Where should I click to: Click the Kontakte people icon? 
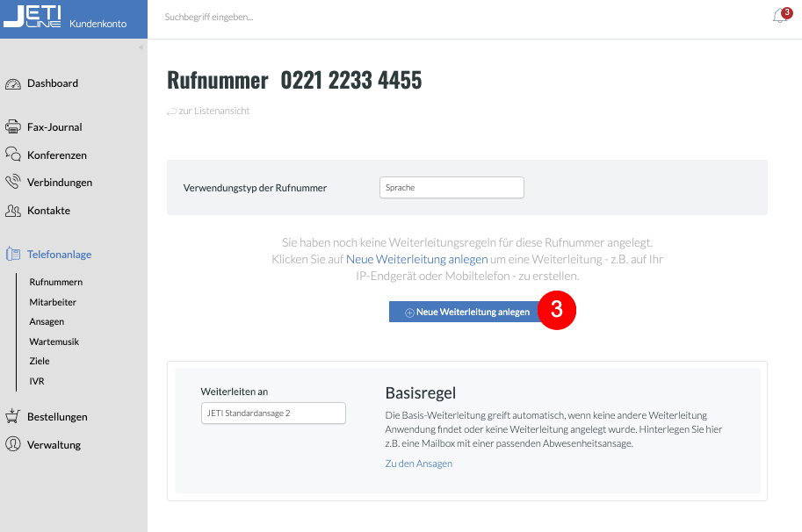click(12, 211)
